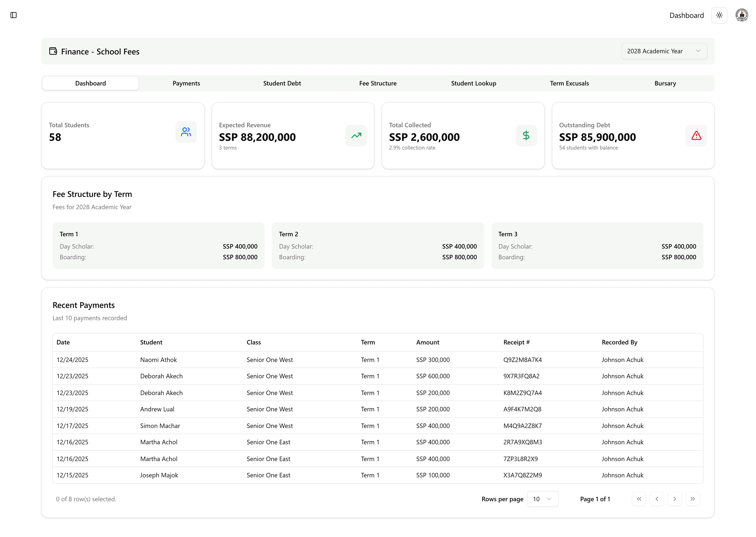
Task: Open the 2028 Academic Year dropdown
Action: pos(664,51)
